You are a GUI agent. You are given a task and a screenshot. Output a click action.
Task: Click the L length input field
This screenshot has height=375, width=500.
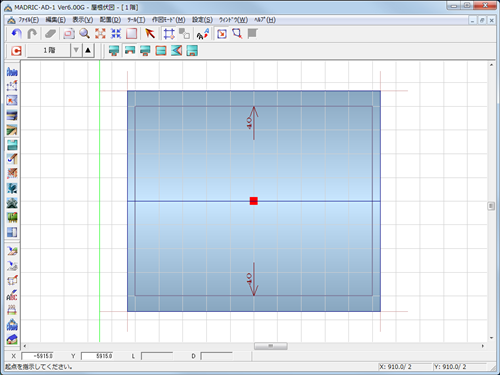[157, 356]
